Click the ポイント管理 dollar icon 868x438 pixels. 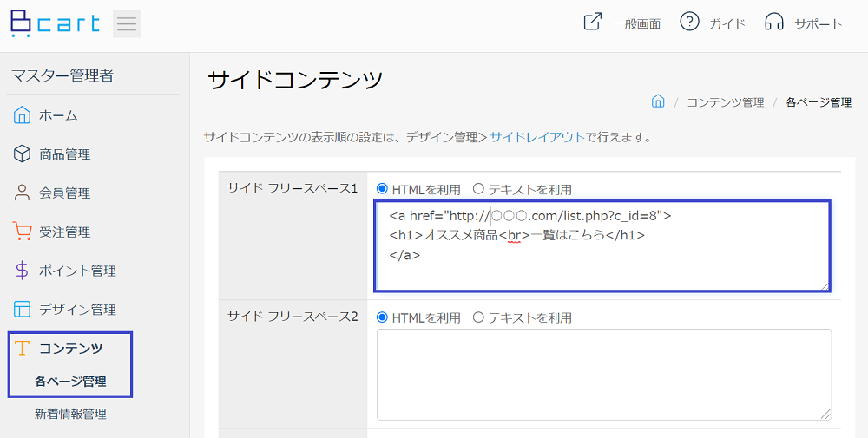tap(22, 271)
